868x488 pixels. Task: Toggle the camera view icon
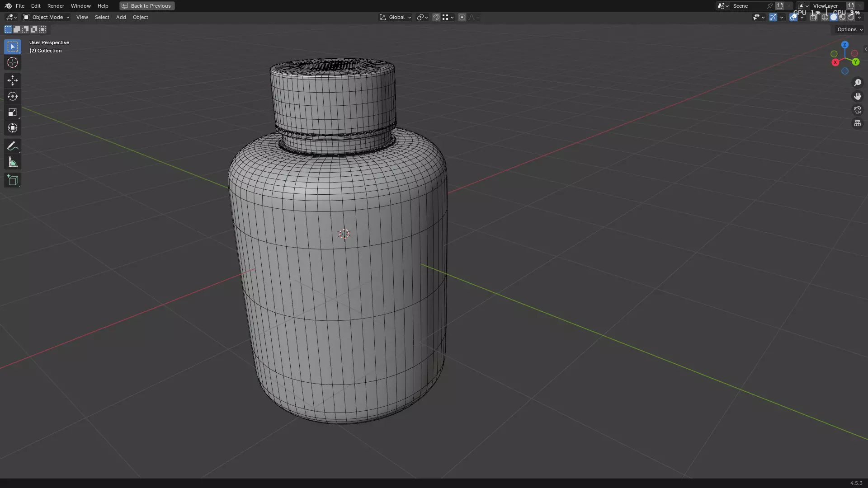click(x=857, y=110)
